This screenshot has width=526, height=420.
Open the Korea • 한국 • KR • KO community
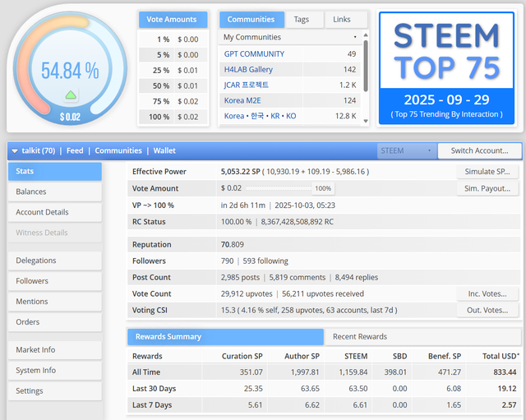click(260, 116)
